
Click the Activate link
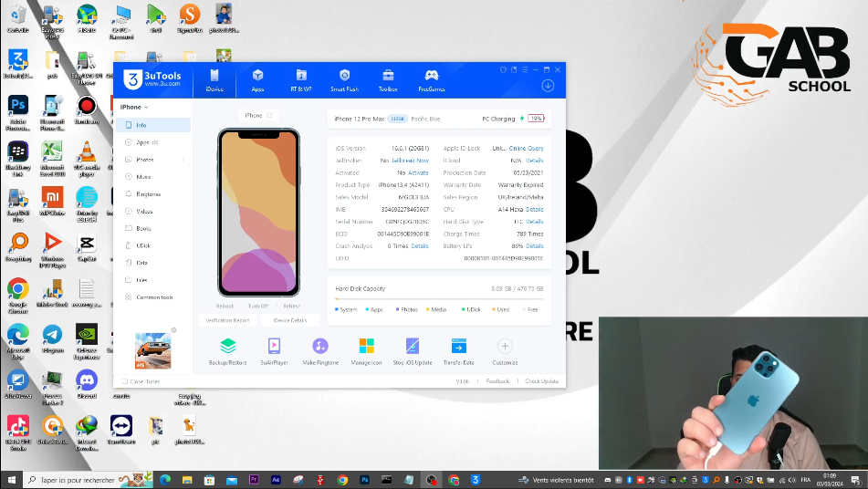point(418,172)
